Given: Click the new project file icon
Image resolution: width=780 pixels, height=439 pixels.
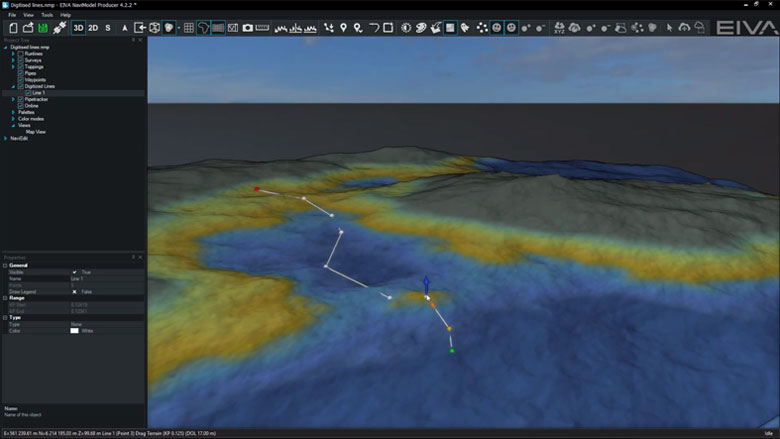Looking at the screenshot, I should click(x=13, y=28).
